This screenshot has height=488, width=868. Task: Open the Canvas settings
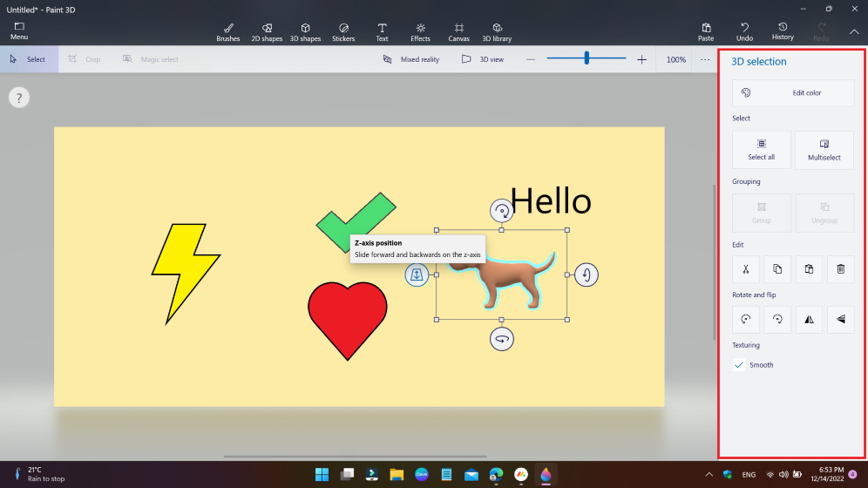(459, 32)
